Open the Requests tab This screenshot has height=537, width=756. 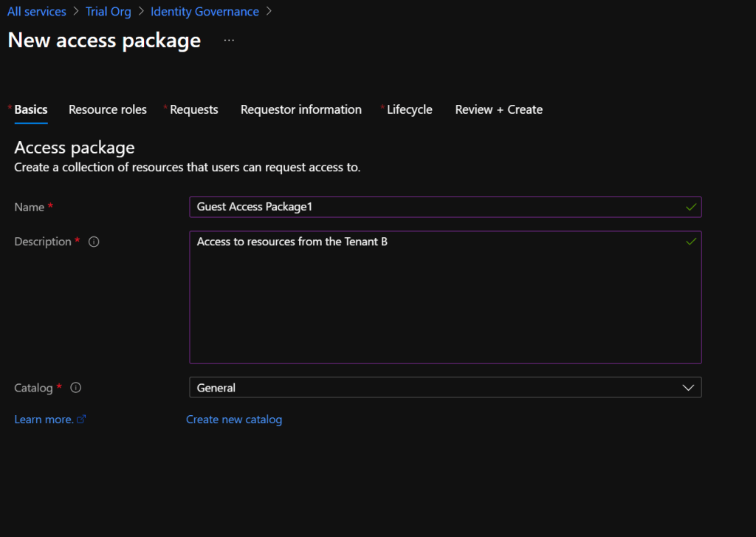193,110
